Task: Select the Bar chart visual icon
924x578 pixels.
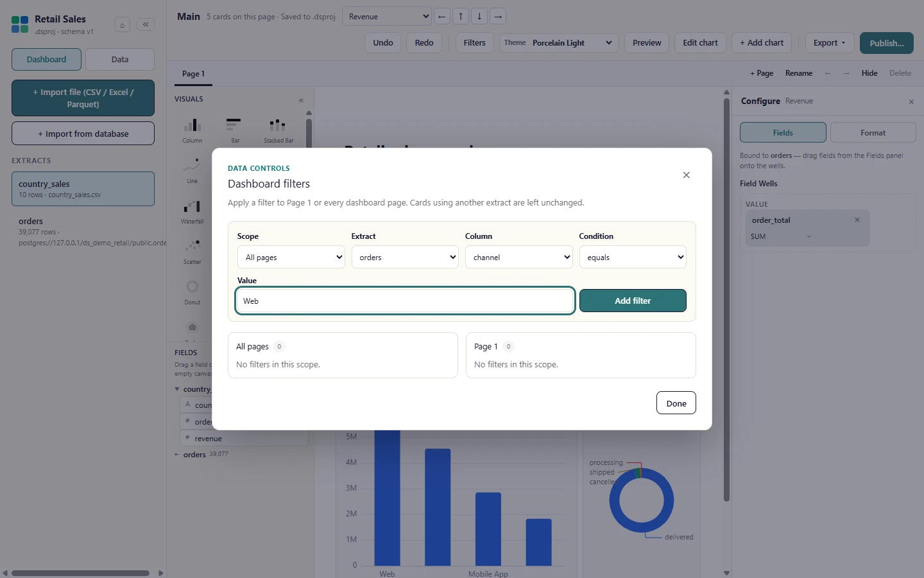Action: 235,130
